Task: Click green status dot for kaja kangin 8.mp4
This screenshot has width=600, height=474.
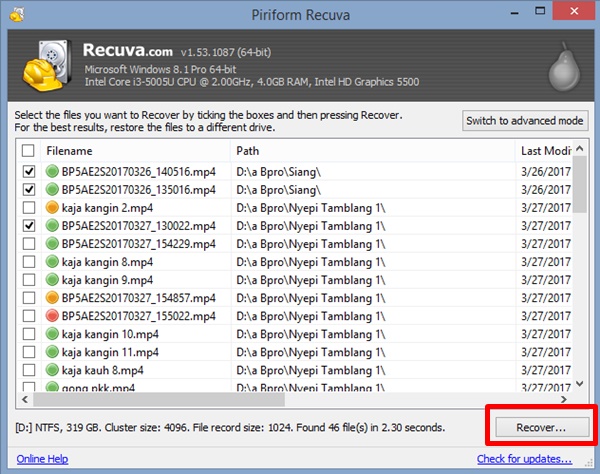Action: coord(52,262)
